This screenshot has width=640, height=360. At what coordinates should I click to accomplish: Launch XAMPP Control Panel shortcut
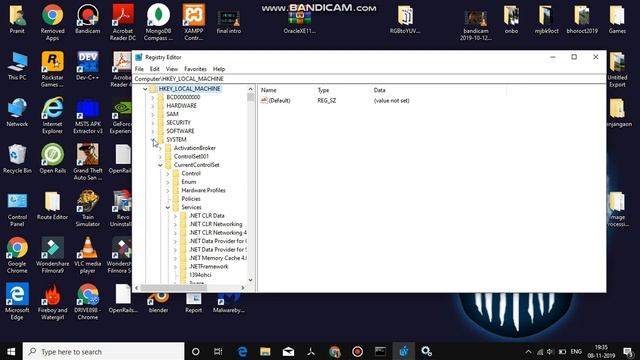tap(193, 21)
